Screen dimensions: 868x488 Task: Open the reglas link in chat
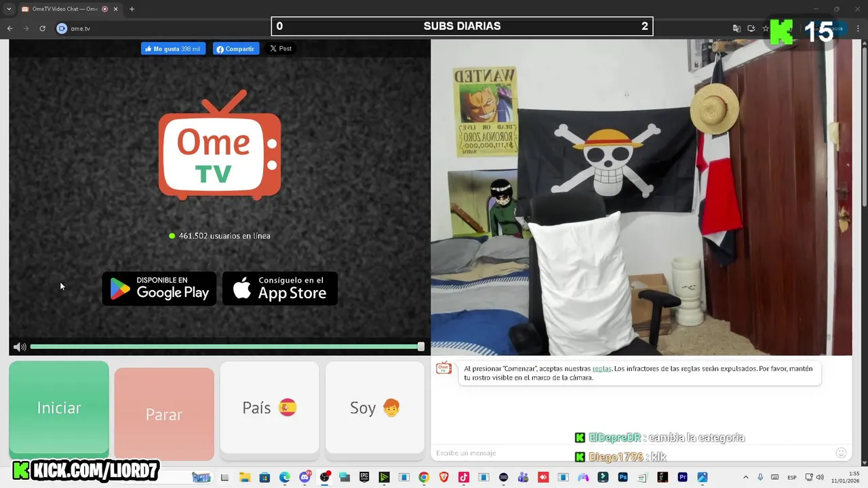(601, 369)
